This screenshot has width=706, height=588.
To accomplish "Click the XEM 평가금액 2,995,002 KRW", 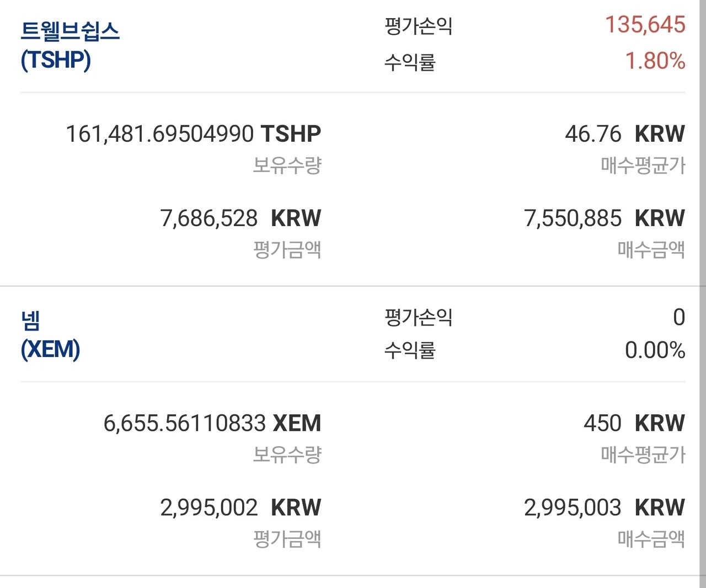I will (x=240, y=506).
